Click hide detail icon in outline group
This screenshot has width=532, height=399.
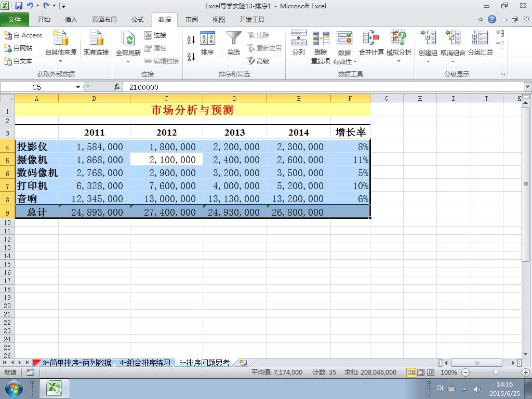(x=500, y=45)
